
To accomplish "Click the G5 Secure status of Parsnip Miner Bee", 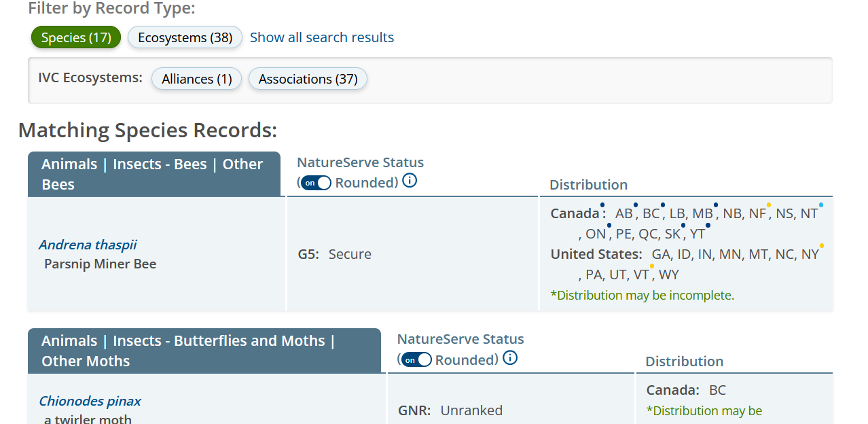I will tap(335, 254).
